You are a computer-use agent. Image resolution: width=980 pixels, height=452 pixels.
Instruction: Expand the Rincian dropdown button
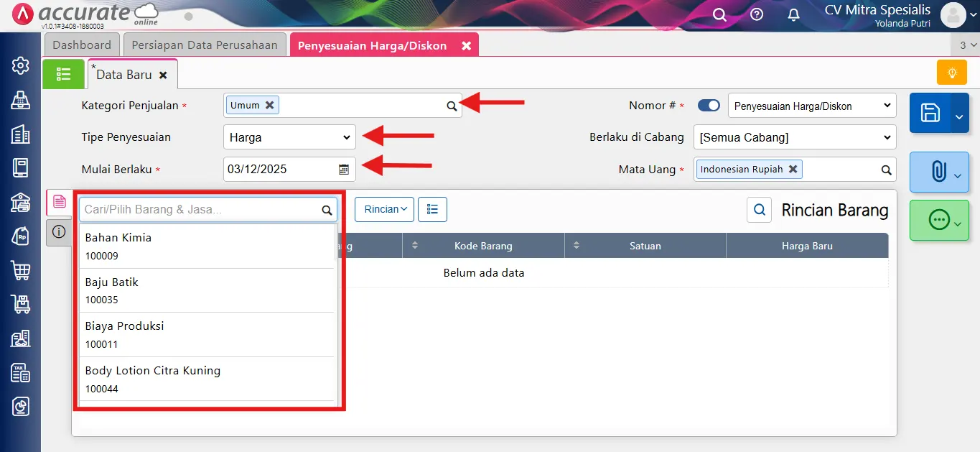pyautogui.click(x=384, y=209)
